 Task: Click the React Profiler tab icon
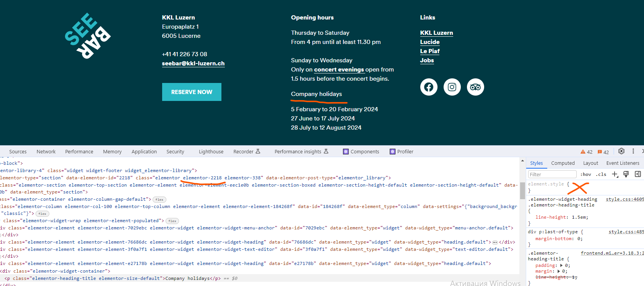coord(392,151)
